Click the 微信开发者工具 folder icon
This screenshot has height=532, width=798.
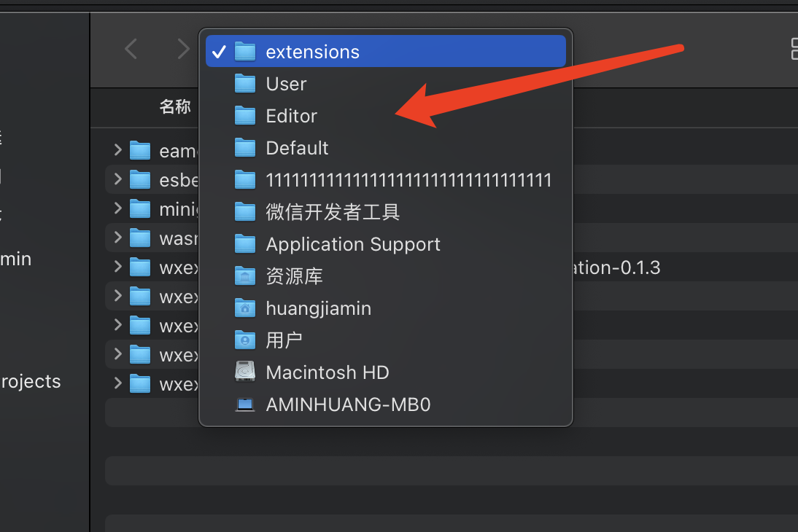245,212
